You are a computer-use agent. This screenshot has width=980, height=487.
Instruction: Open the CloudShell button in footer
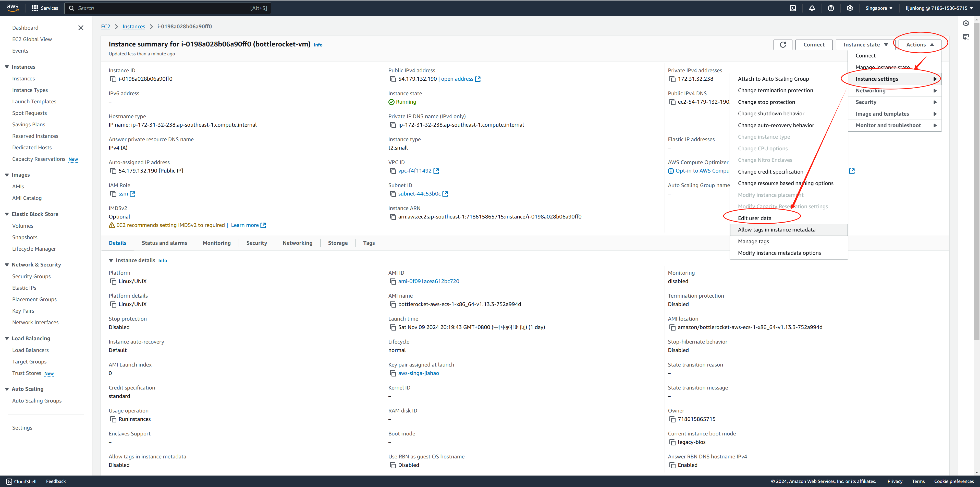21,481
